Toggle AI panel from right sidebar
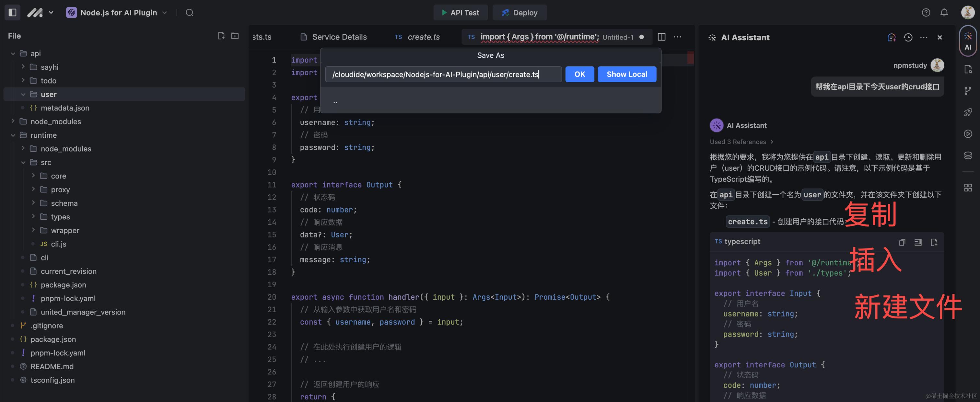Screen dimensions: 980x402 coord(968,41)
